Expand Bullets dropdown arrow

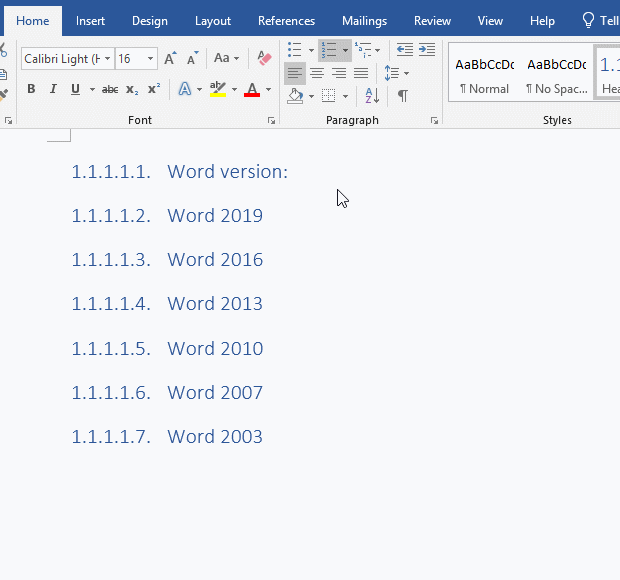[311, 50]
